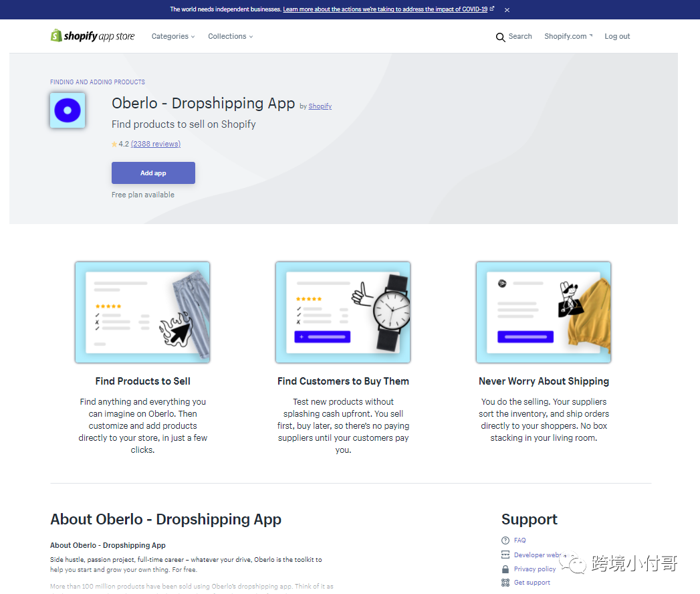Open the Shopify.com dropdown
Image resolution: width=700 pixels, height=594 pixels.
point(568,36)
